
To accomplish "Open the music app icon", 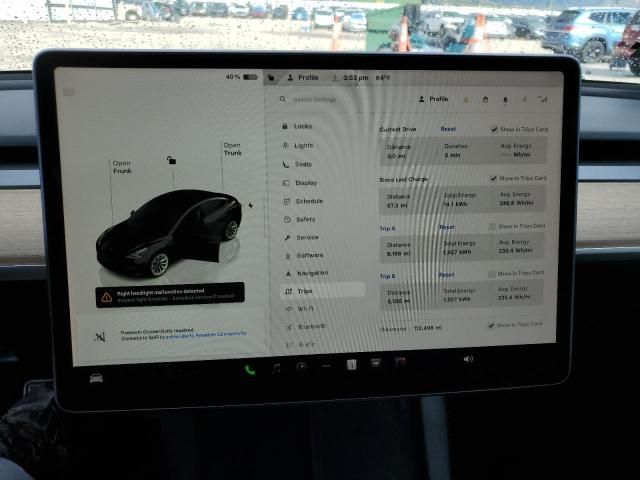I will coord(276,368).
